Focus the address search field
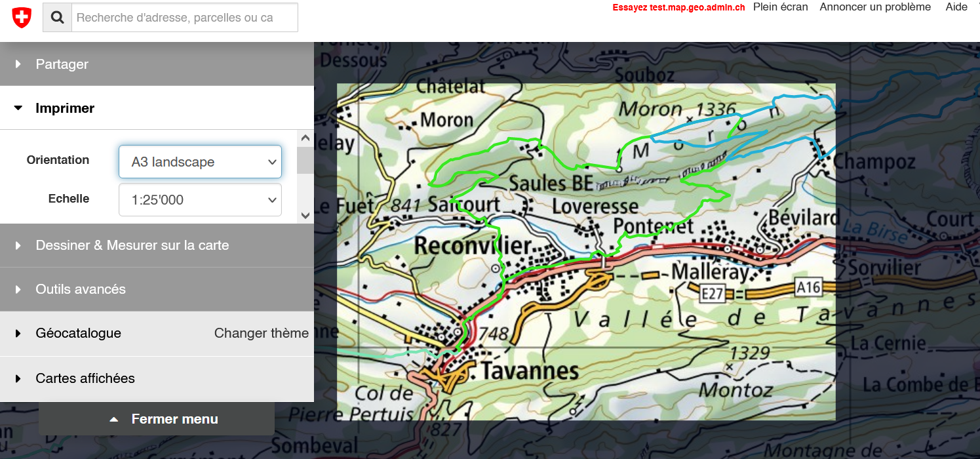This screenshot has width=980, height=459. [184, 18]
